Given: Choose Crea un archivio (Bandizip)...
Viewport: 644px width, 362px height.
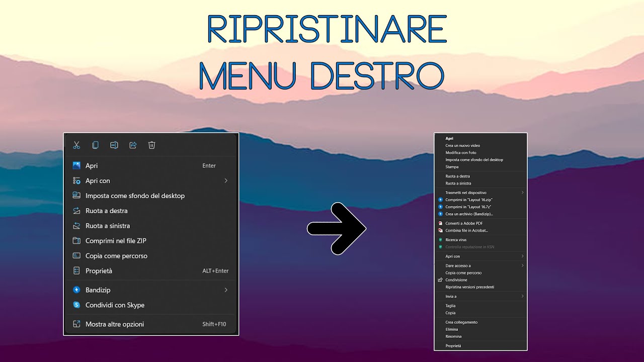Looking at the screenshot, I should (469, 214).
